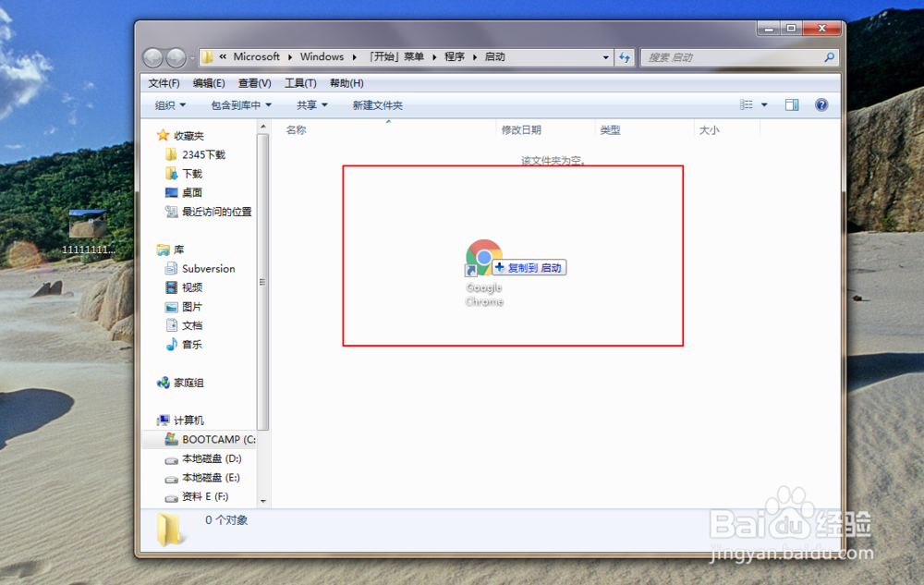Open 下载 in the navigation pane
Screen dimensions: 924x585
(x=191, y=173)
